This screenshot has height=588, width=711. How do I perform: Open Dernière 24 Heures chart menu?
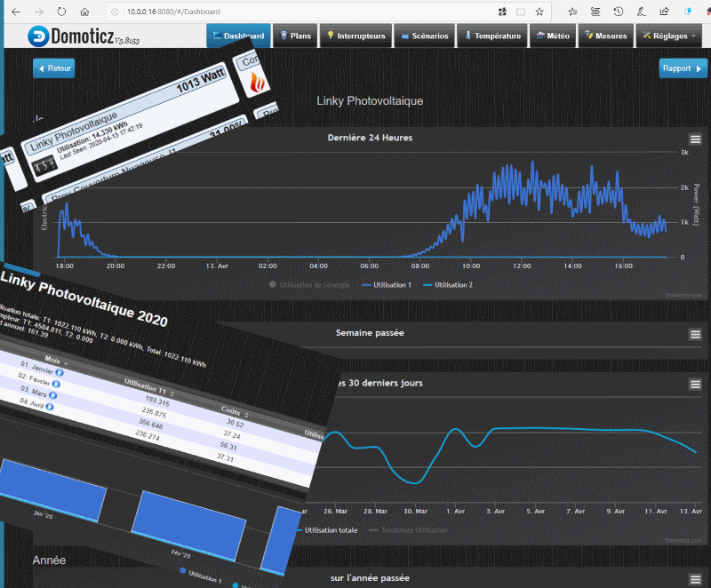coord(695,139)
